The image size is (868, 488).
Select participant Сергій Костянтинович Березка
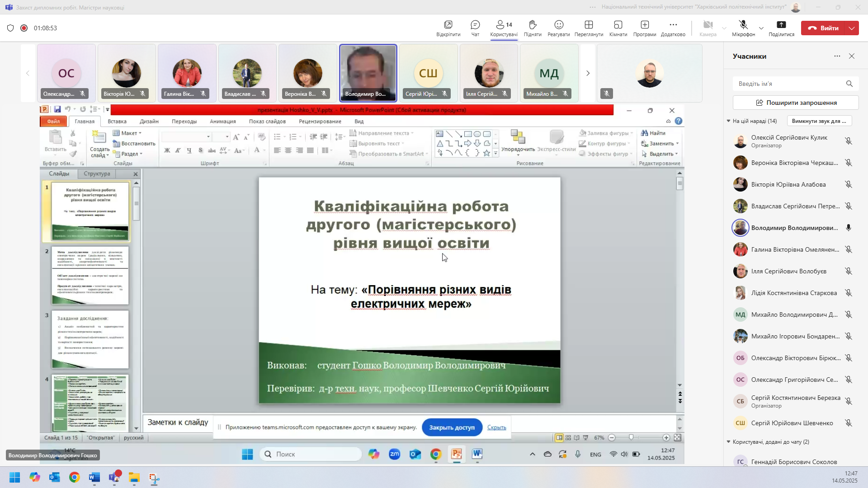point(795,401)
